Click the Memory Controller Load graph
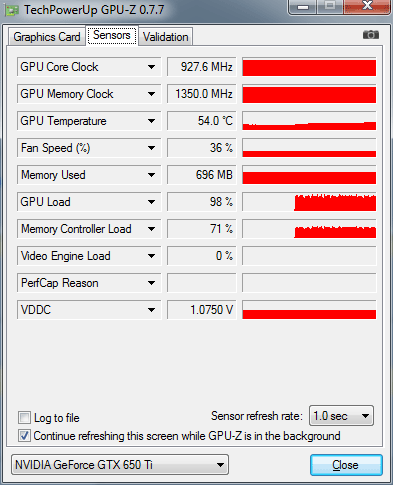The width and height of the screenshot is (393, 485). 309,229
